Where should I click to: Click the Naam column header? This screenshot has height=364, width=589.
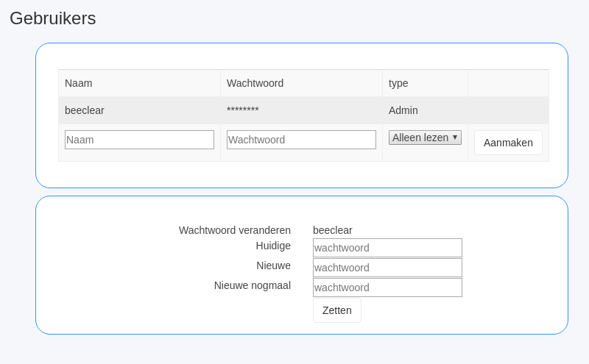pos(79,83)
